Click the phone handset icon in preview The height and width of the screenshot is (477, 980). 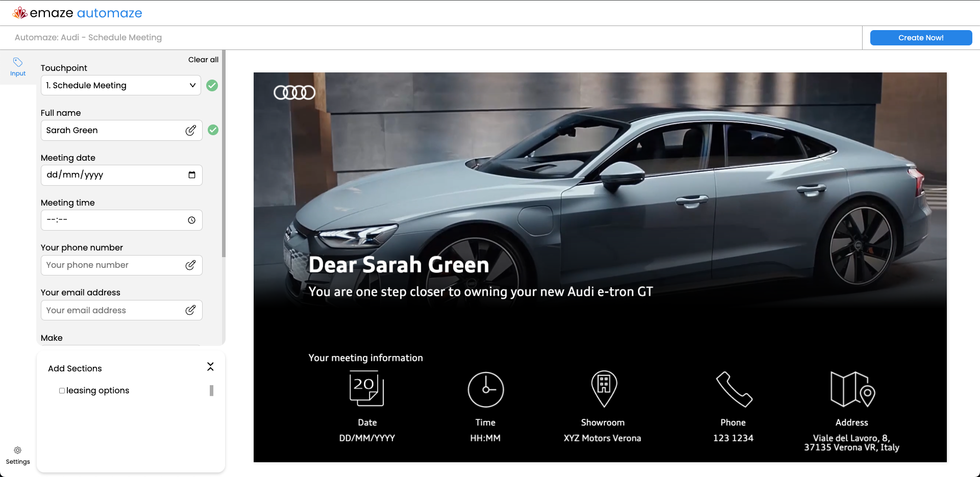pos(733,389)
